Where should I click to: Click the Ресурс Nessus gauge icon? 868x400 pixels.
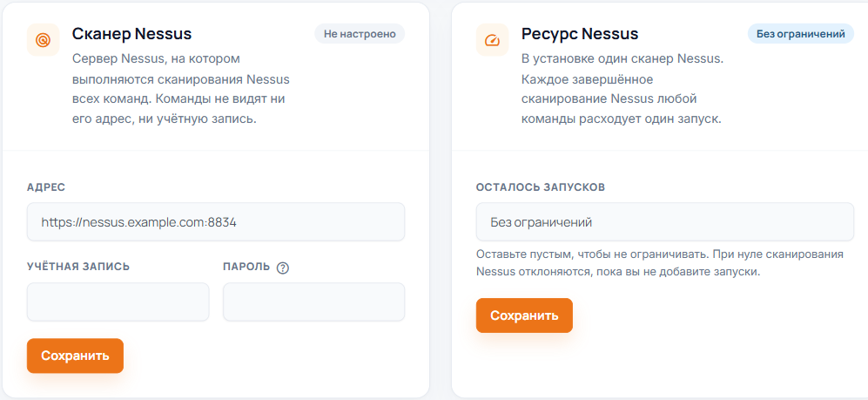pos(492,40)
